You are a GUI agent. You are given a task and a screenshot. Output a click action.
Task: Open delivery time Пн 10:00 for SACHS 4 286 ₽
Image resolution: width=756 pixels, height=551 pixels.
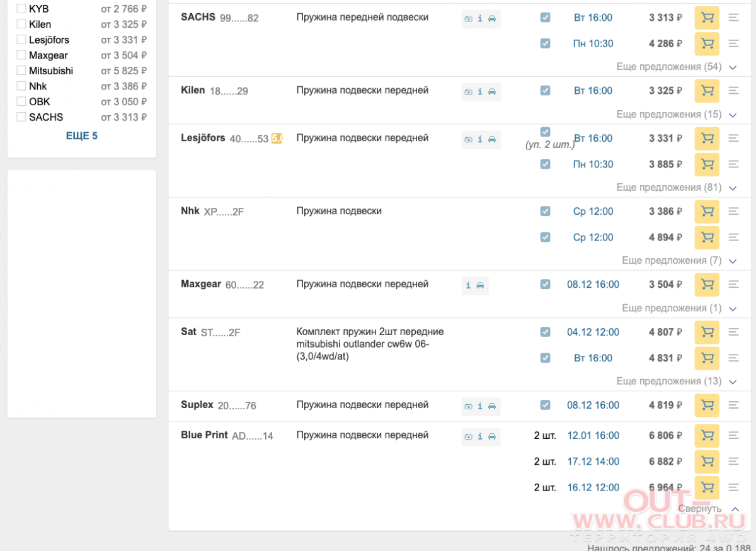[x=593, y=44]
